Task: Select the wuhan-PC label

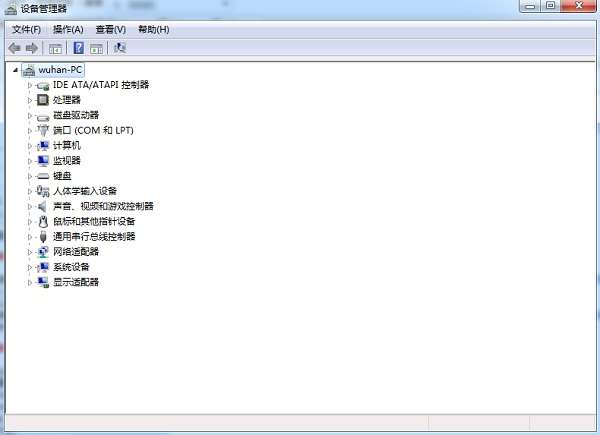Action: tap(60, 70)
